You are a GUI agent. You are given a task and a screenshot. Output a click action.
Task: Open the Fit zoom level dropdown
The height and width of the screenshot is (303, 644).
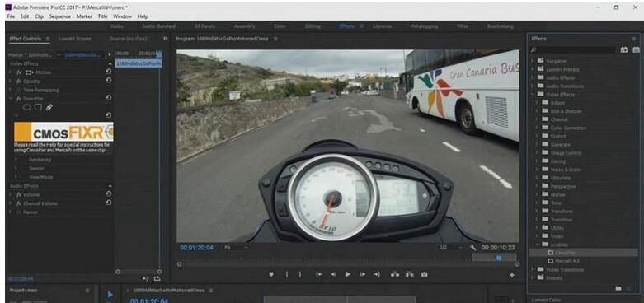[236, 248]
